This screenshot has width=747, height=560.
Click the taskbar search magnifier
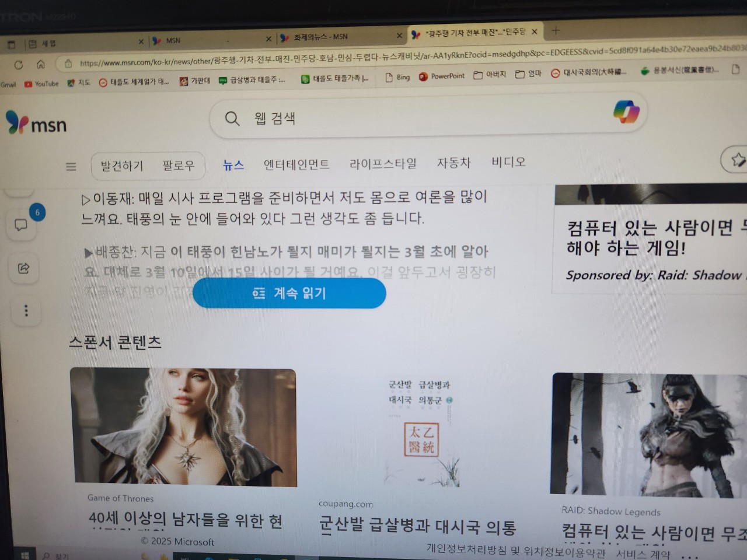(x=47, y=556)
